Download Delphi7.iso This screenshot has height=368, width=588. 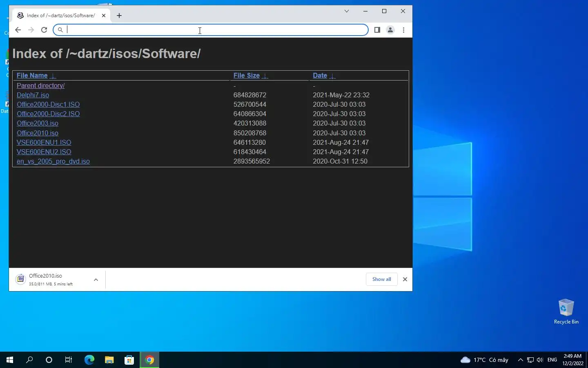(x=33, y=95)
